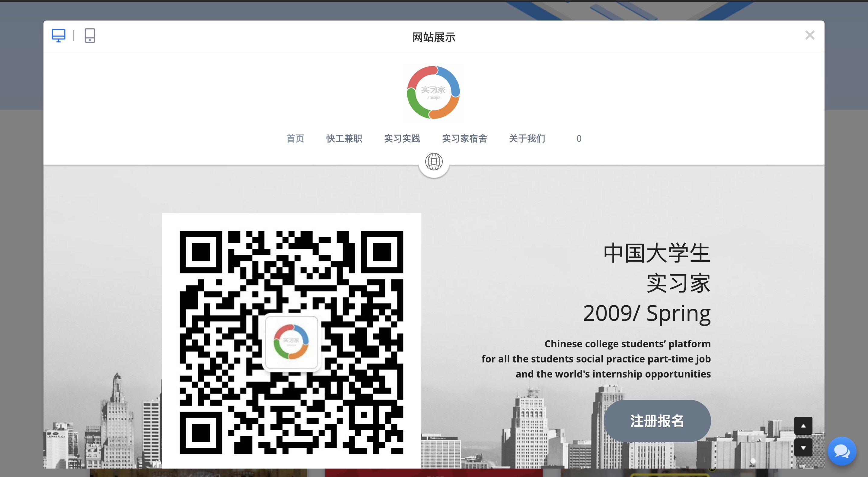Click the 网站展示 dialog title
Screen dimensions: 868x477
(434, 37)
